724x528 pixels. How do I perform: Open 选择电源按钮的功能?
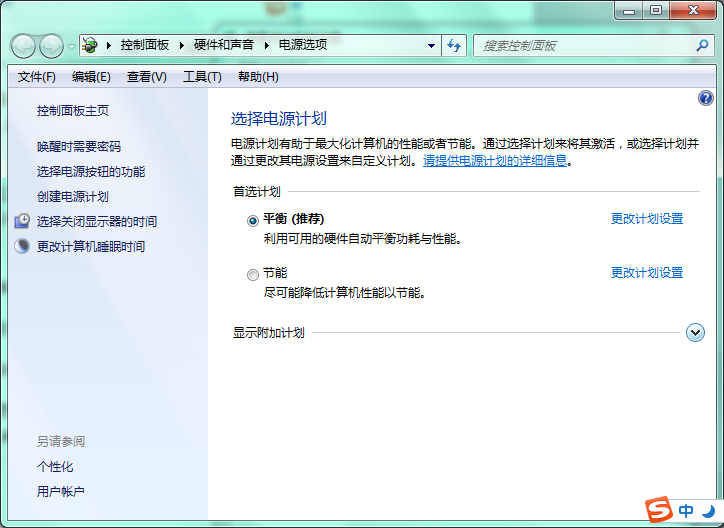[x=91, y=172]
